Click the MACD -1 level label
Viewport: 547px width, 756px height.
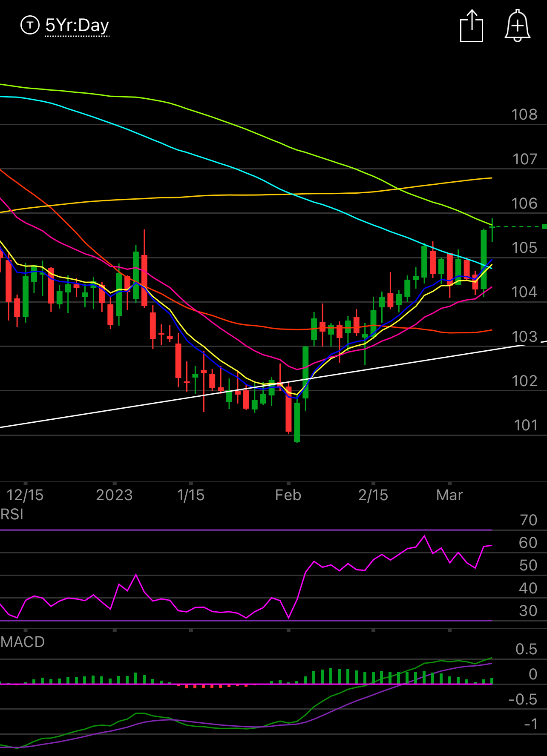531,724
